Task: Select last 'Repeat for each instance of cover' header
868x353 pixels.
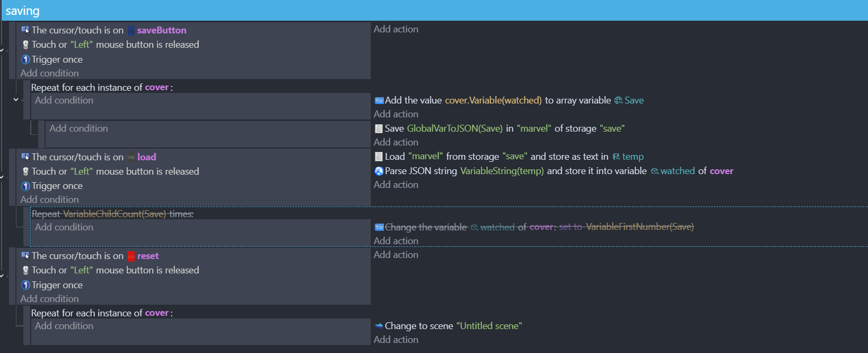Action: 102,313
